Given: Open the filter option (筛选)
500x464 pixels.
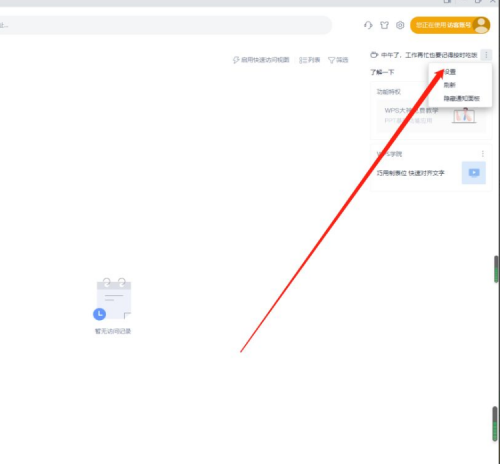Looking at the screenshot, I should (x=338, y=60).
